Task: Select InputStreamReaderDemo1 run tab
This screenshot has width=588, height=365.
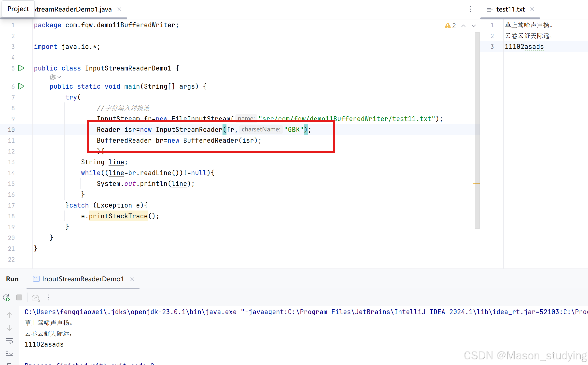Action: (83, 279)
